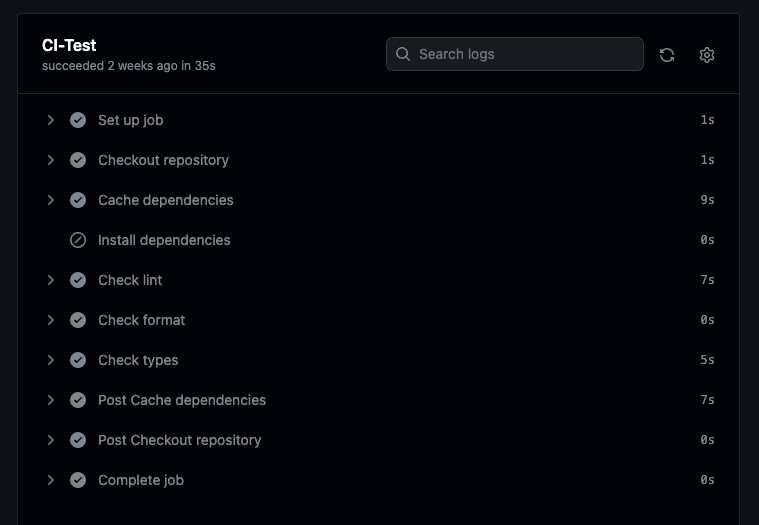Open the Check lint step label
This screenshot has width=759, height=525.
tap(130, 280)
